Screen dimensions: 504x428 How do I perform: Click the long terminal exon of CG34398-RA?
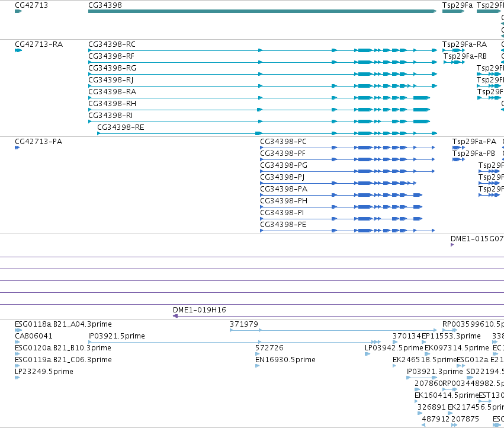click(x=422, y=98)
